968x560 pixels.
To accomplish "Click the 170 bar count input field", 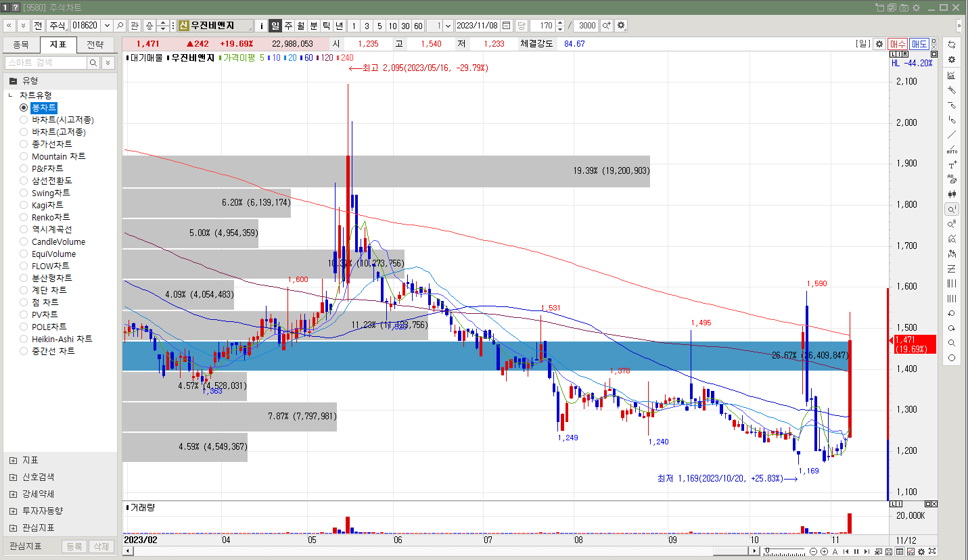I will pos(543,26).
